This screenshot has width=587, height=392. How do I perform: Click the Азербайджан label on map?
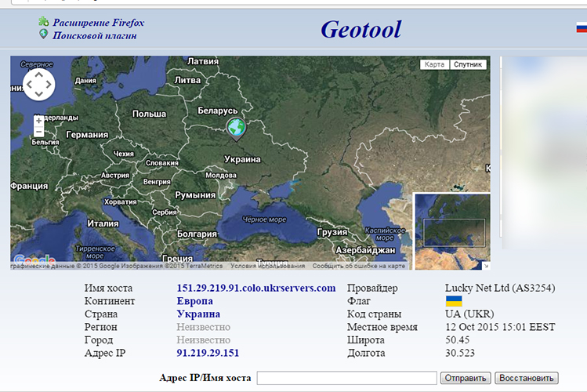[365, 250]
